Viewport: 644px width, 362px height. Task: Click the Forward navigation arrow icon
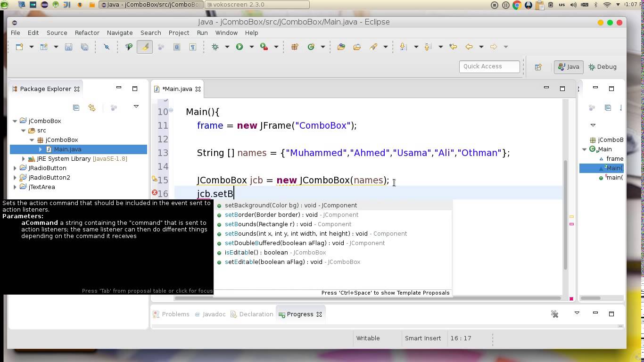494,47
